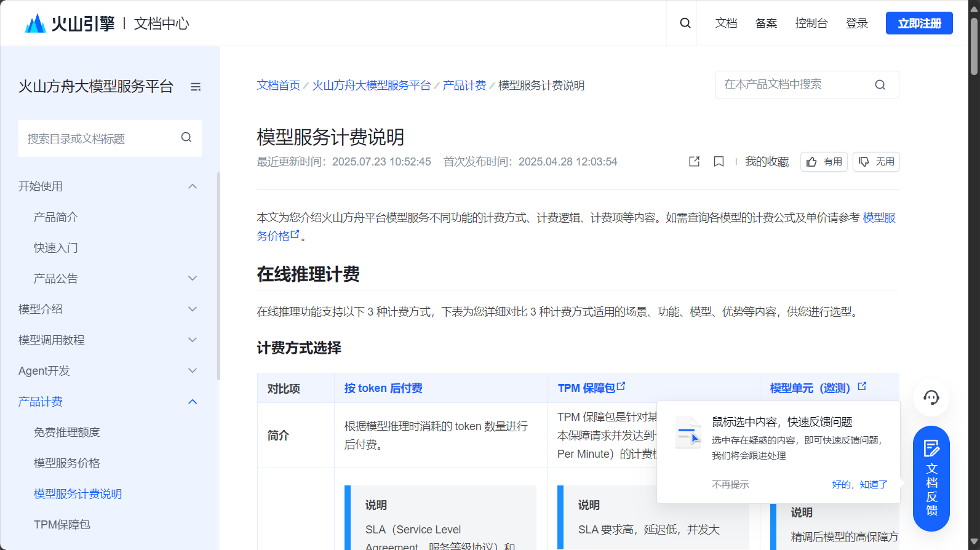Viewport: 980px width, 550px height.
Task: Go to 文档中心 header link
Action: [x=161, y=23]
